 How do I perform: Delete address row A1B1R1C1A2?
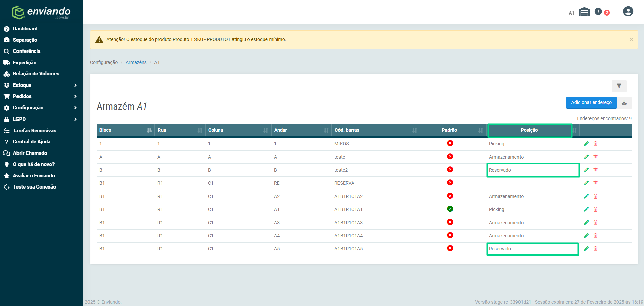click(x=595, y=196)
